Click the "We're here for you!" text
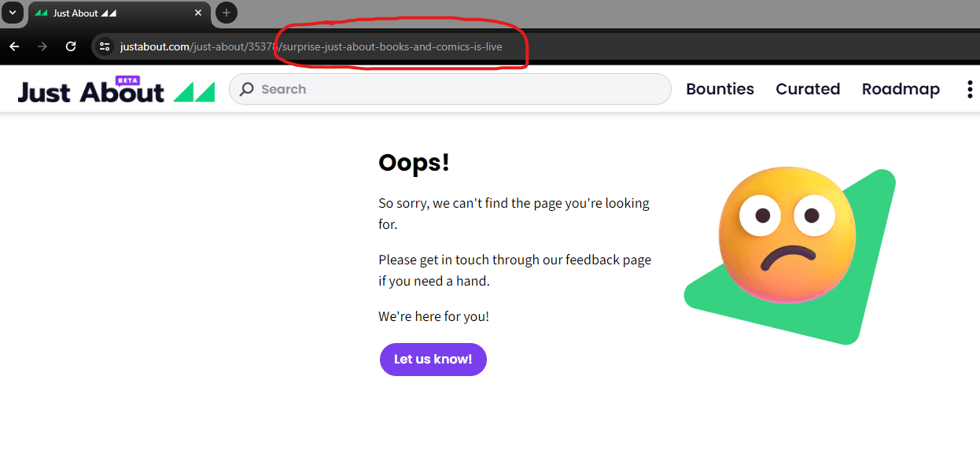980x476 pixels. (x=433, y=316)
